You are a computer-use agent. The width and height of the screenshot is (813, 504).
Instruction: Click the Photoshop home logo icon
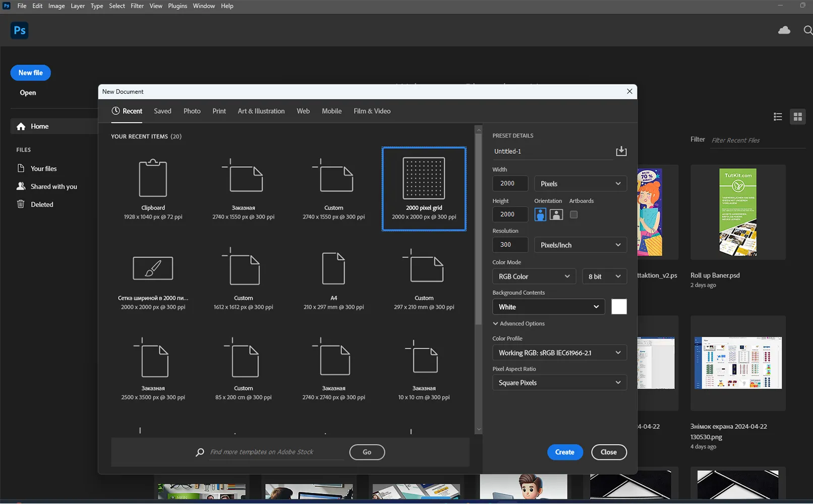click(x=19, y=30)
